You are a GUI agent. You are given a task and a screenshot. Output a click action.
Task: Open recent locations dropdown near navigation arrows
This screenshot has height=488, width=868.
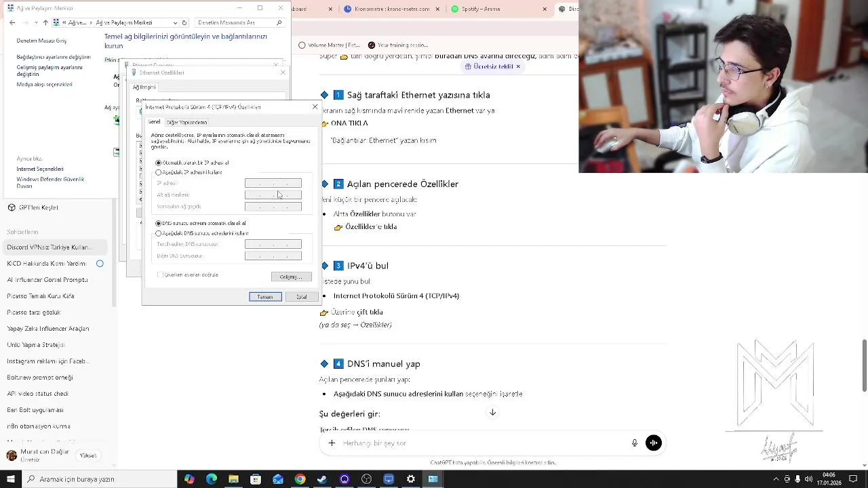pyautogui.click(x=36, y=22)
